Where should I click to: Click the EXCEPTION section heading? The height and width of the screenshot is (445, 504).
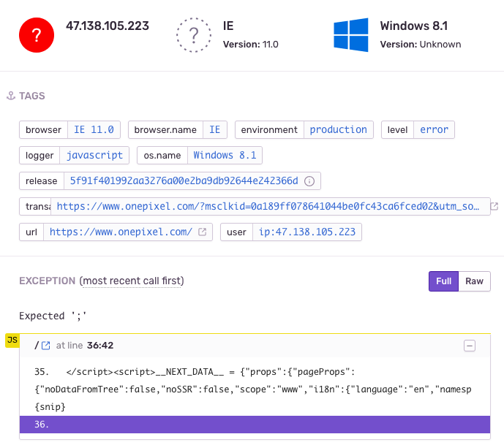coord(47,281)
